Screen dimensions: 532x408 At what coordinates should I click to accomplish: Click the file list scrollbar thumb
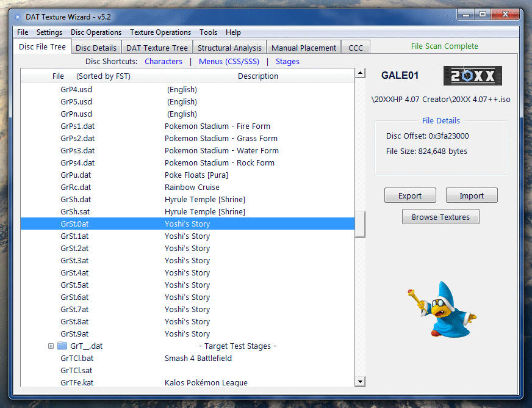tap(360, 224)
